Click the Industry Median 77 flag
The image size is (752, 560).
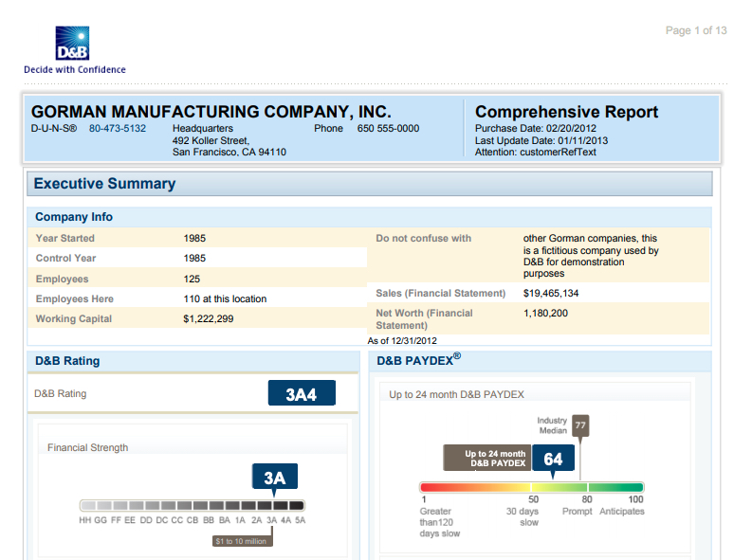[x=580, y=425]
